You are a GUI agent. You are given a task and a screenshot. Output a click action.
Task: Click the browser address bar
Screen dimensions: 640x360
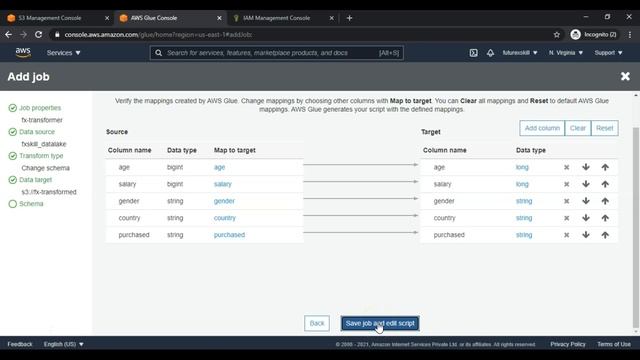pyautogui.click(x=302, y=35)
